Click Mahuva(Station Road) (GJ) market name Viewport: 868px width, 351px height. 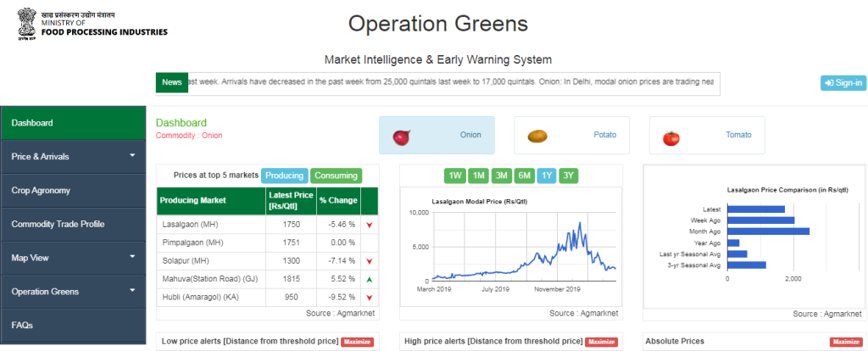210,279
